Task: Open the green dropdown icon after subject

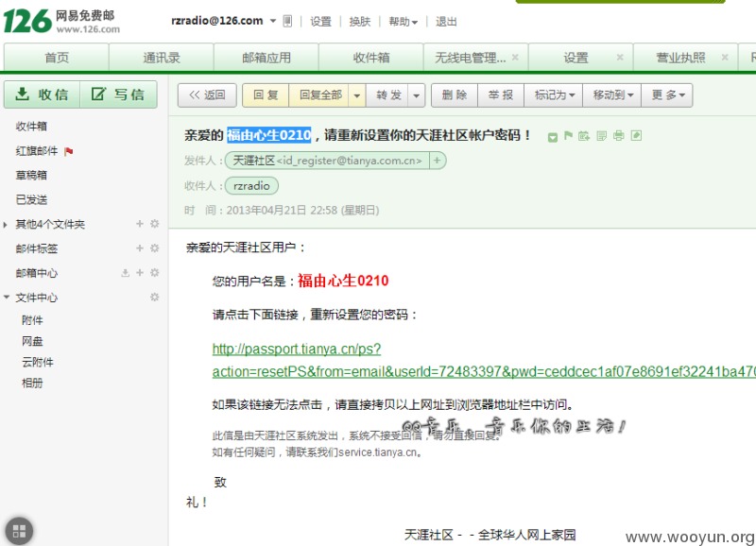Action: point(553,137)
